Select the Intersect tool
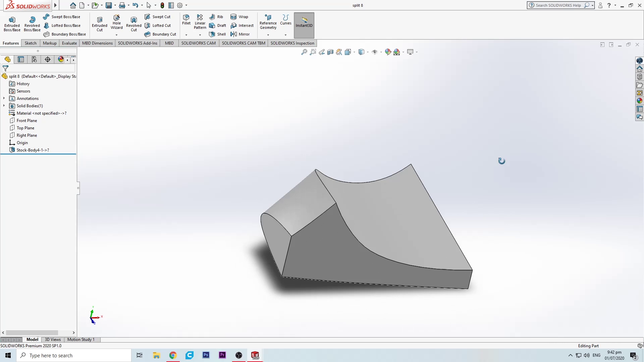The height and width of the screenshot is (362, 644). click(x=242, y=25)
